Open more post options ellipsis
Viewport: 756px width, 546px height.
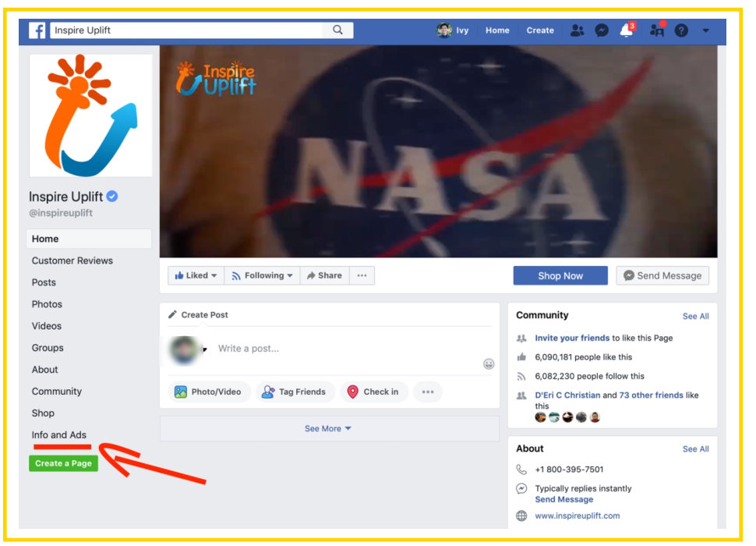point(428,392)
